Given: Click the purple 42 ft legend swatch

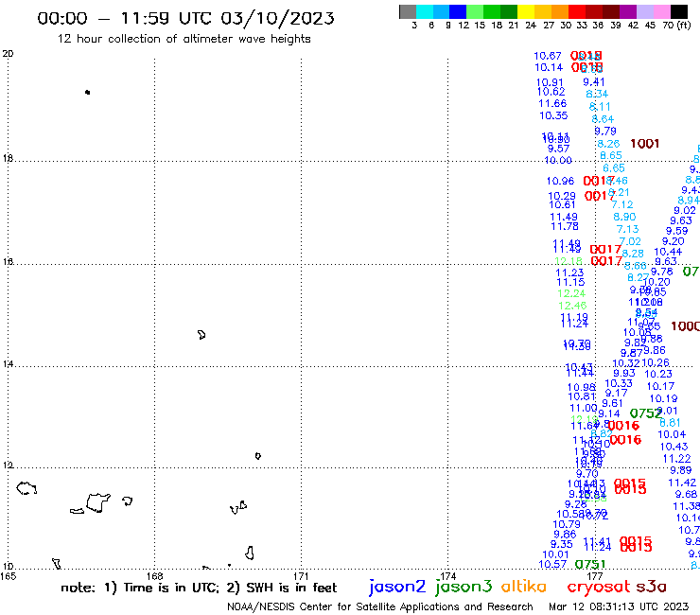Looking at the screenshot, I should 628,11.
